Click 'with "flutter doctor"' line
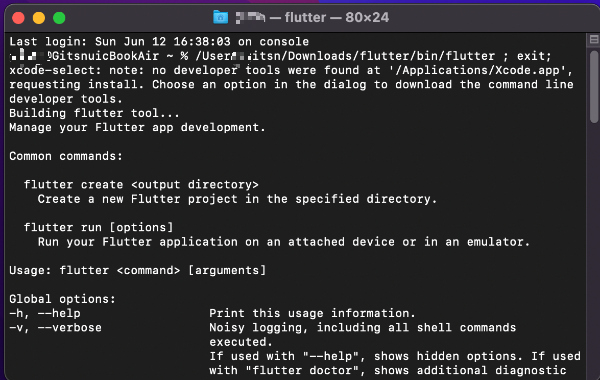The height and width of the screenshot is (380, 600). pos(388,370)
